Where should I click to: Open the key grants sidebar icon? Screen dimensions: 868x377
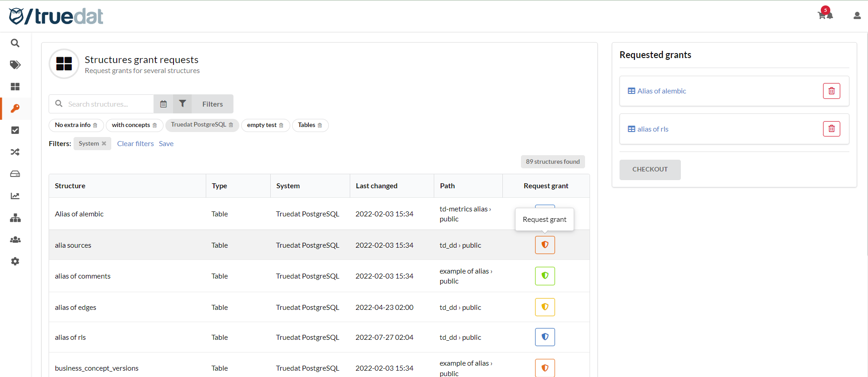(x=15, y=108)
